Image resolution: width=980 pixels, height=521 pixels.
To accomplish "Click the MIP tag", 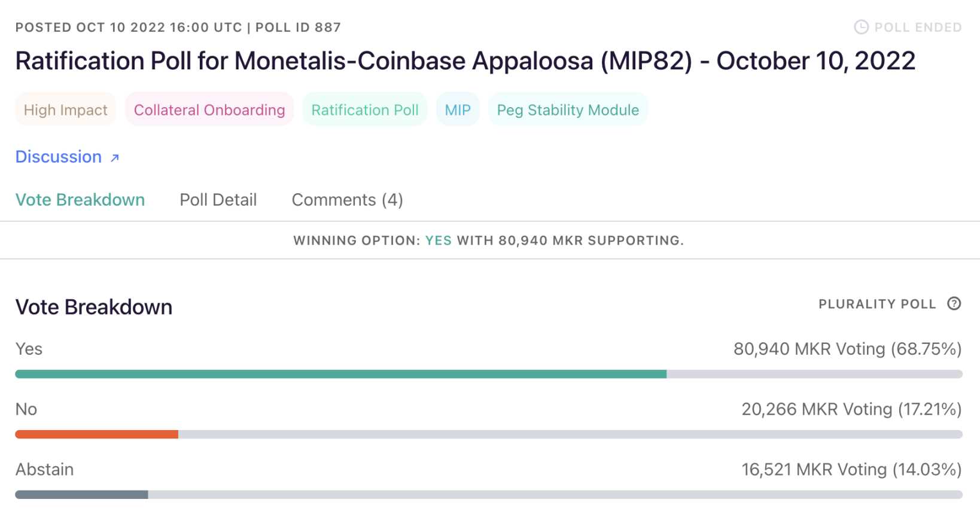I will click(x=458, y=109).
